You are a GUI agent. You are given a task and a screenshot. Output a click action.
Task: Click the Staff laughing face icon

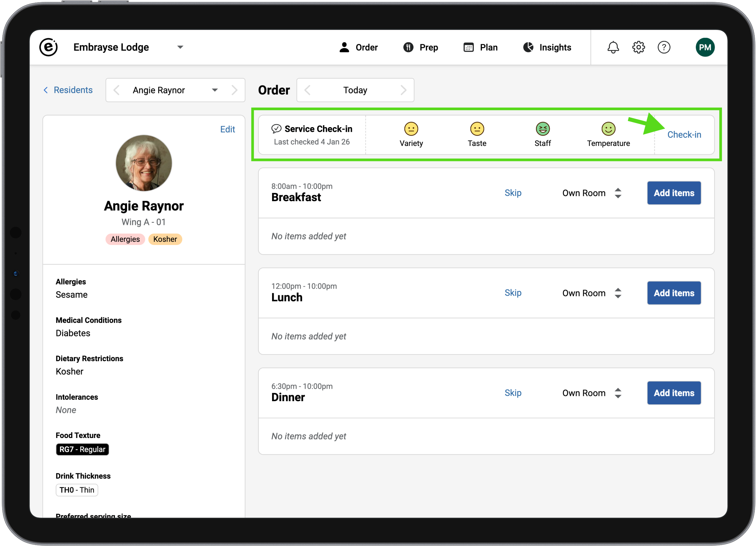tap(542, 129)
